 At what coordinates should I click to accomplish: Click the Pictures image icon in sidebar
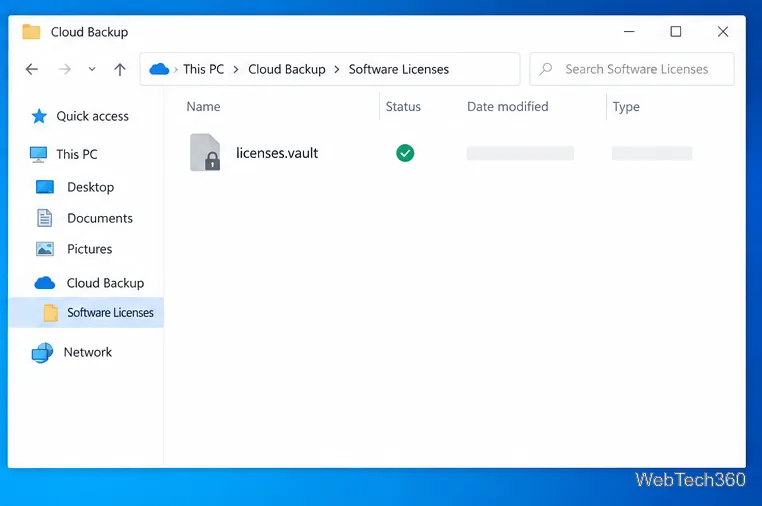pyautogui.click(x=45, y=249)
